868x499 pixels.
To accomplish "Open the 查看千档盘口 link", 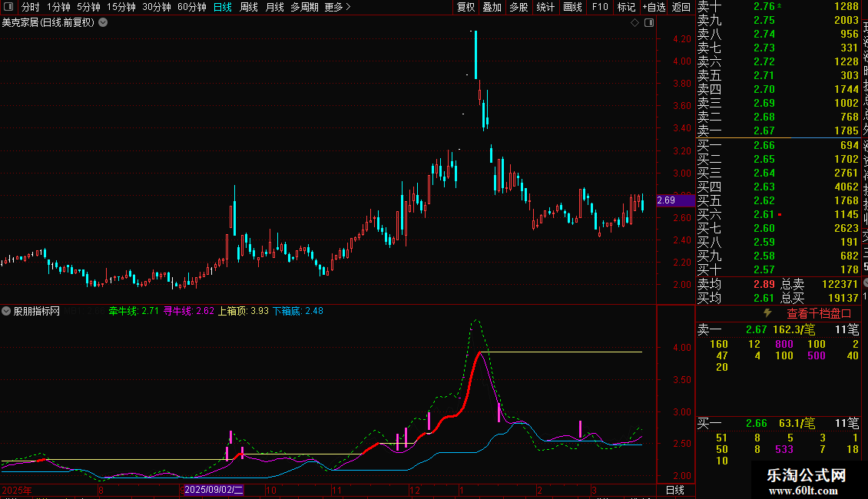I will 819,313.
